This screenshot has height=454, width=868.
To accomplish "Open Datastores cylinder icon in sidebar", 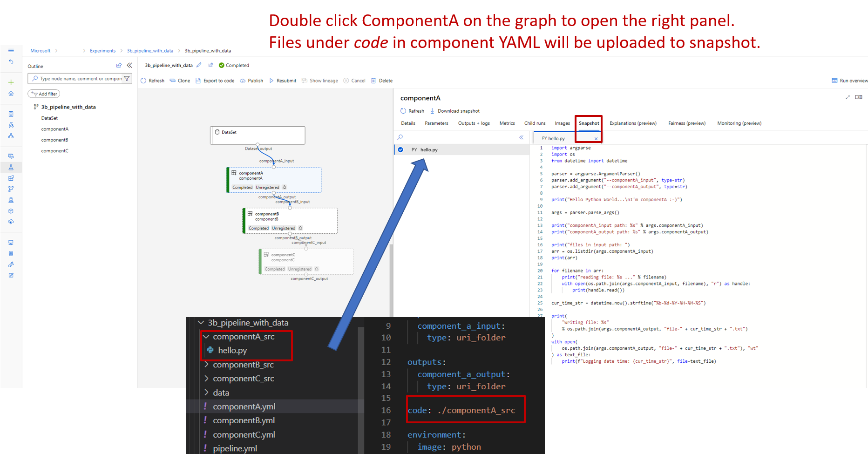I will coord(11,253).
